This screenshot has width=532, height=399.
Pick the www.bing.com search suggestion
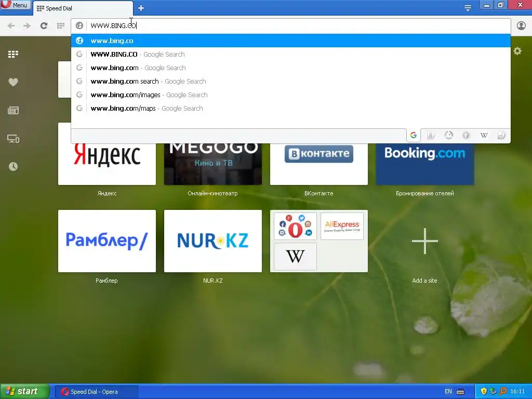pos(291,82)
